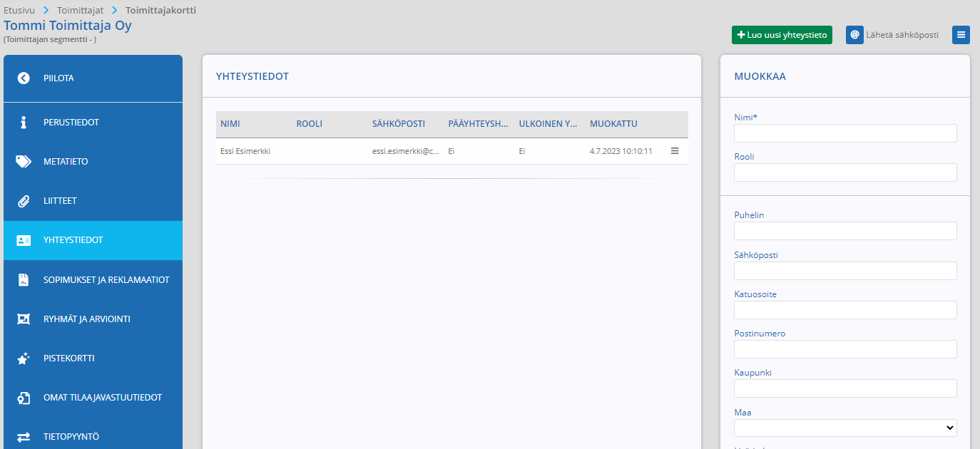Select the Essi Esimerkki name cell
This screenshot has width=980, height=449.
[x=245, y=151]
